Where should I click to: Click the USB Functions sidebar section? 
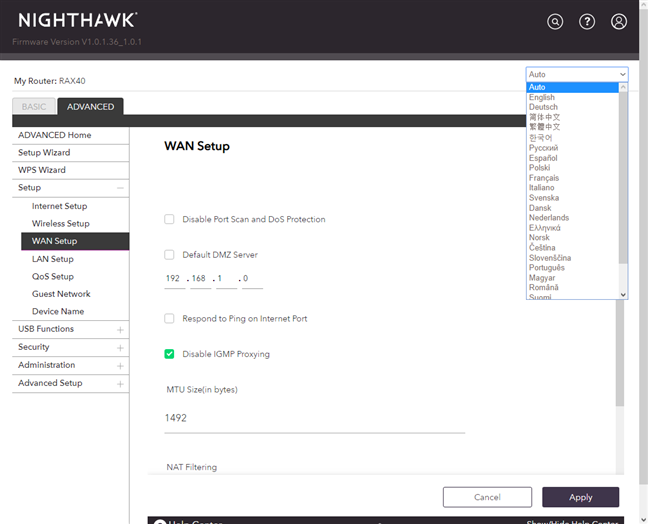click(71, 329)
